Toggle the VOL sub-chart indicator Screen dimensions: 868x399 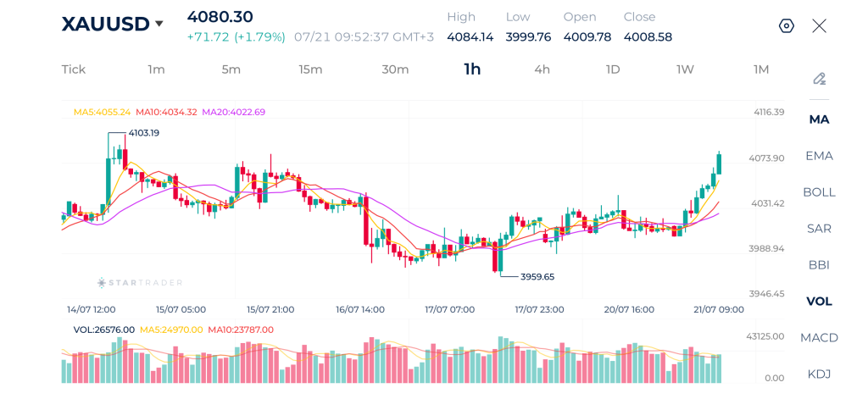coord(820,302)
